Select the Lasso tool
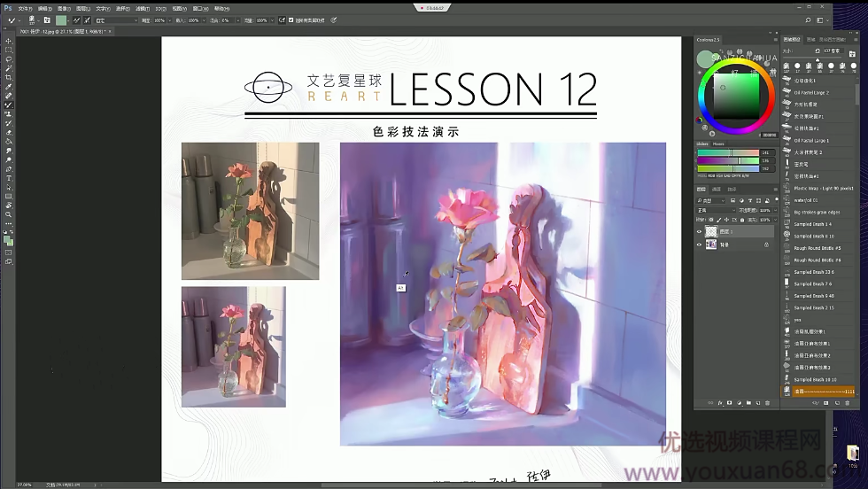Viewport: 868px width, 489px height. click(8, 59)
